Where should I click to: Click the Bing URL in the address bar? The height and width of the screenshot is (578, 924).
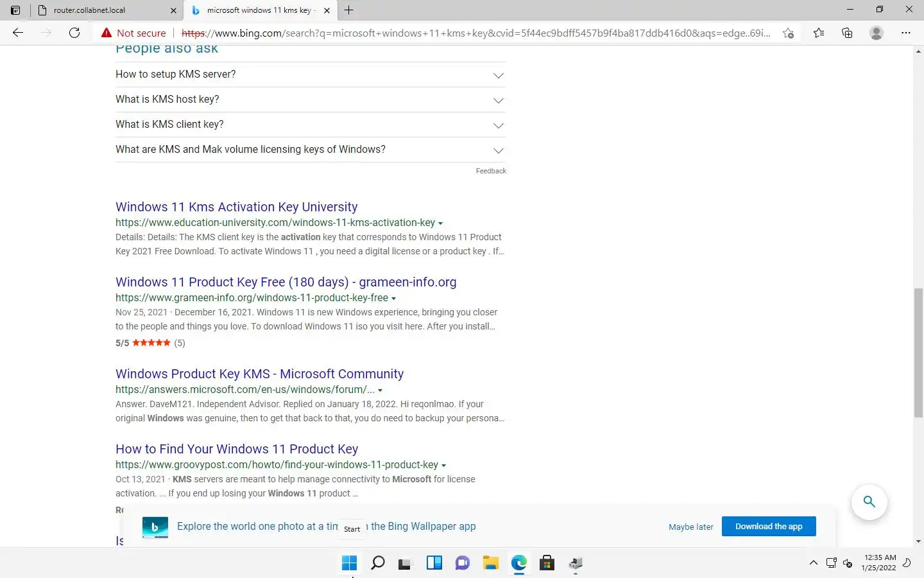(475, 33)
